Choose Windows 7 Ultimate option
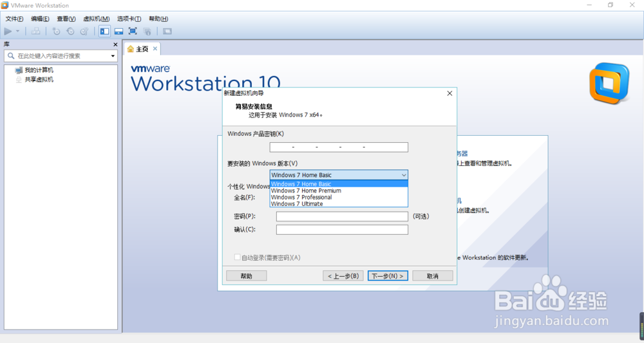 pyautogui.click(x=339, y=203)
